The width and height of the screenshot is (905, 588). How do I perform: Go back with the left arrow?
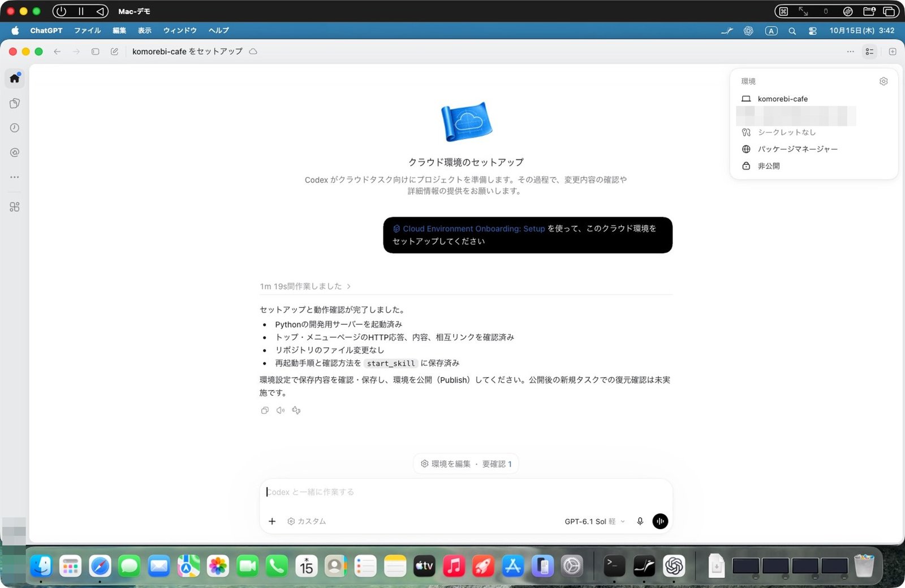coord(57,51)
